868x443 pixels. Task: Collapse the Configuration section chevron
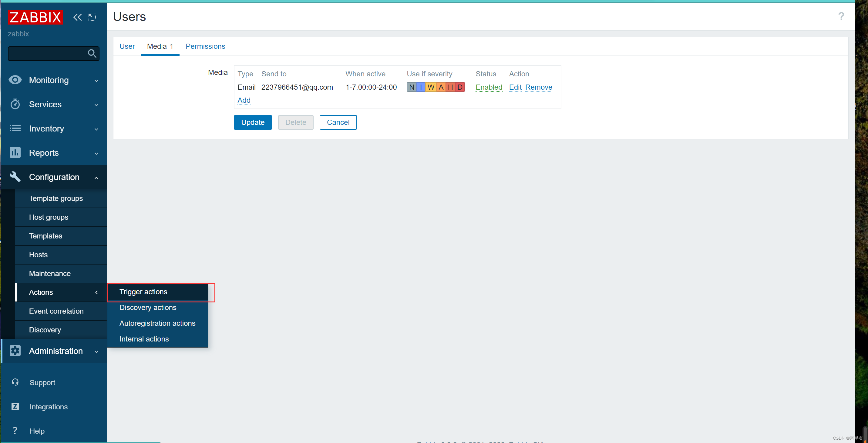[96, 177]
